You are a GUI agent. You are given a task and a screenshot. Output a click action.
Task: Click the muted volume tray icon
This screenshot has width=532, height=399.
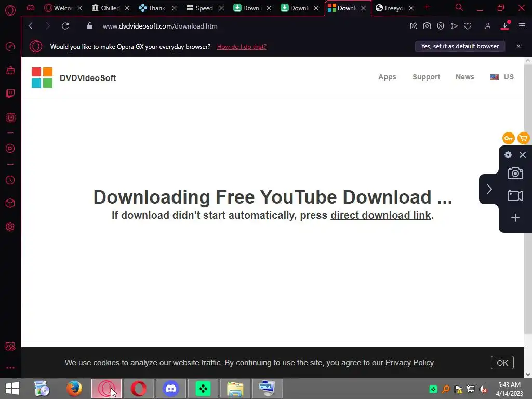[483, 389]
